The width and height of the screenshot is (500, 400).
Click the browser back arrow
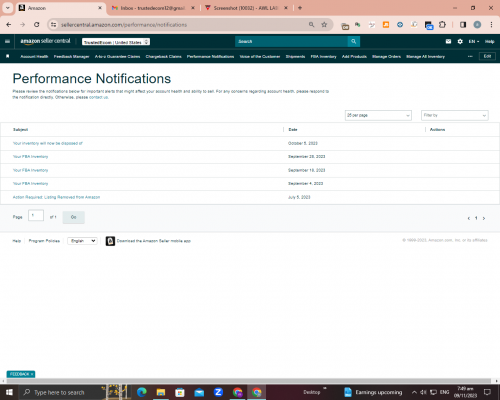(x=9, y=25)
